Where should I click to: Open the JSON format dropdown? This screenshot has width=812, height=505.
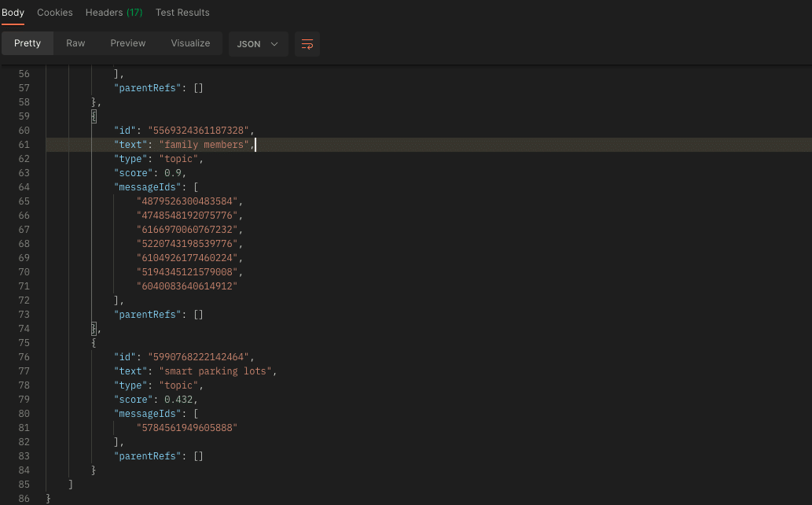[x=258, y=44]
